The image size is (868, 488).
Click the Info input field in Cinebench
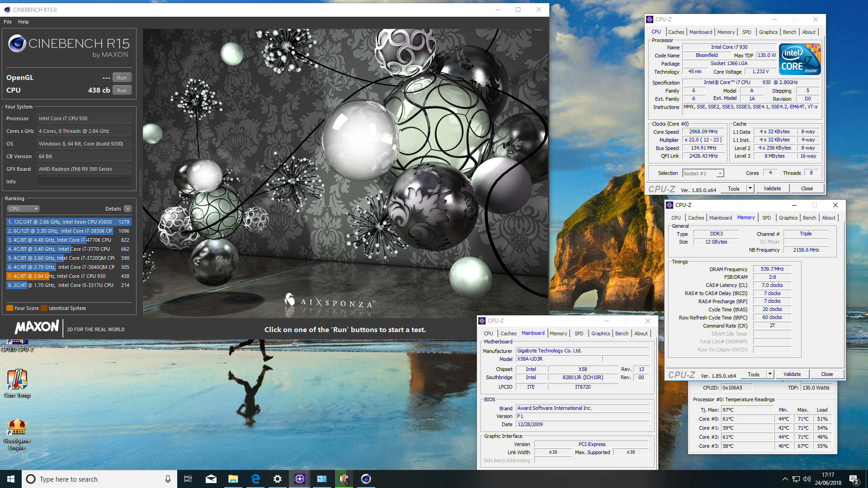[x=85, y=182]
